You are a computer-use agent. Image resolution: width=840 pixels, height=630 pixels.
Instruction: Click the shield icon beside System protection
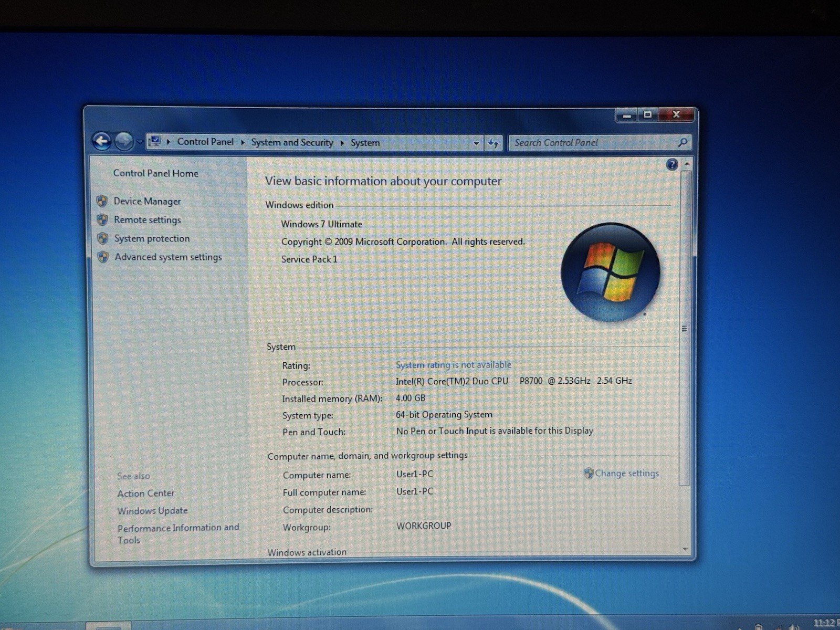pos(103,238)
